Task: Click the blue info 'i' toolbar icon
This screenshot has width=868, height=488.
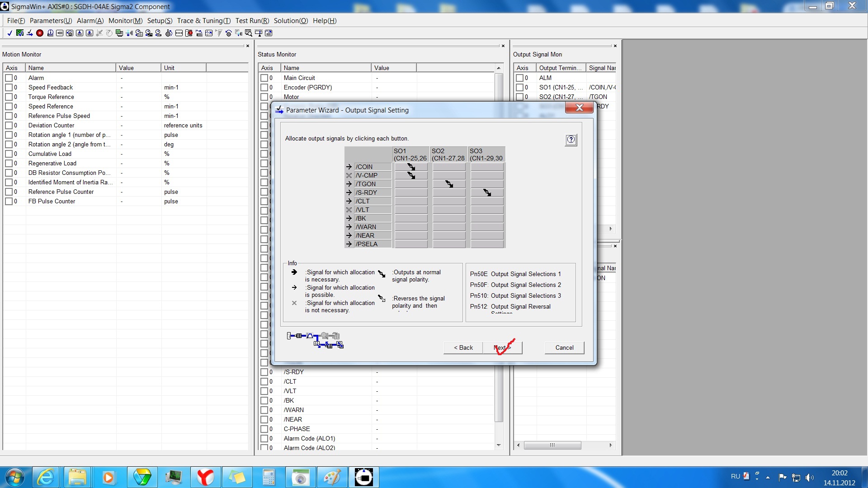Action: (x=50, y=33)
